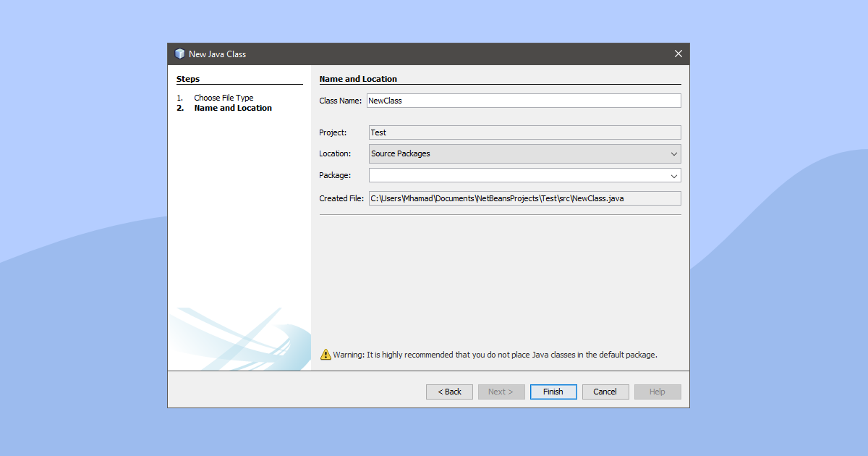Click the "< Back" button
This screenshot has width=868, height=456.
click(449, 392)
